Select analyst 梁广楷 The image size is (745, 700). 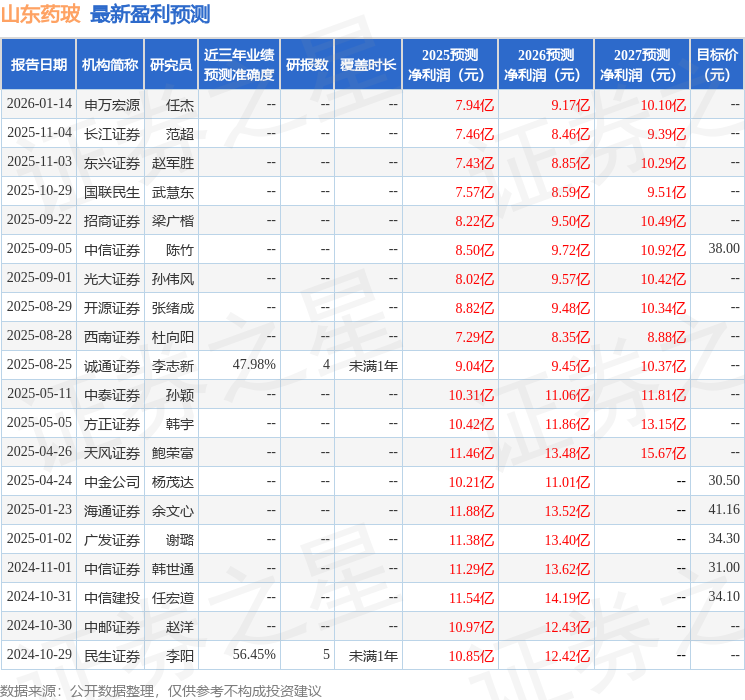click(173, 221)
